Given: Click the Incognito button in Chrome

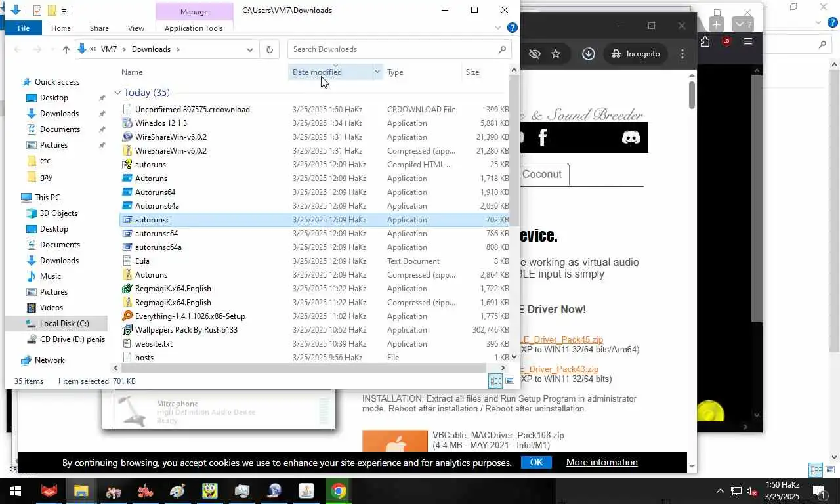Looking at the screenshot, I should click(635, 54).
